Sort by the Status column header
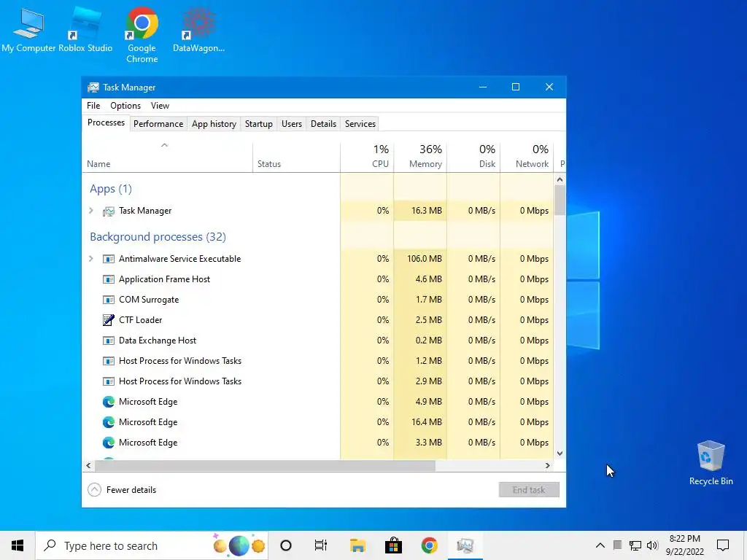This screenshot has width=747, height=560. [x=296, y=157]
